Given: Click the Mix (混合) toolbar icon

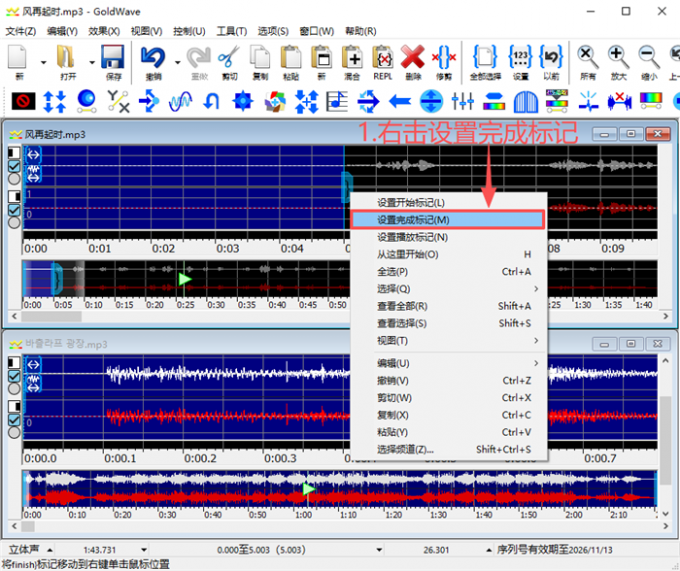Looking at the screenshot, I should click(352, 58).
